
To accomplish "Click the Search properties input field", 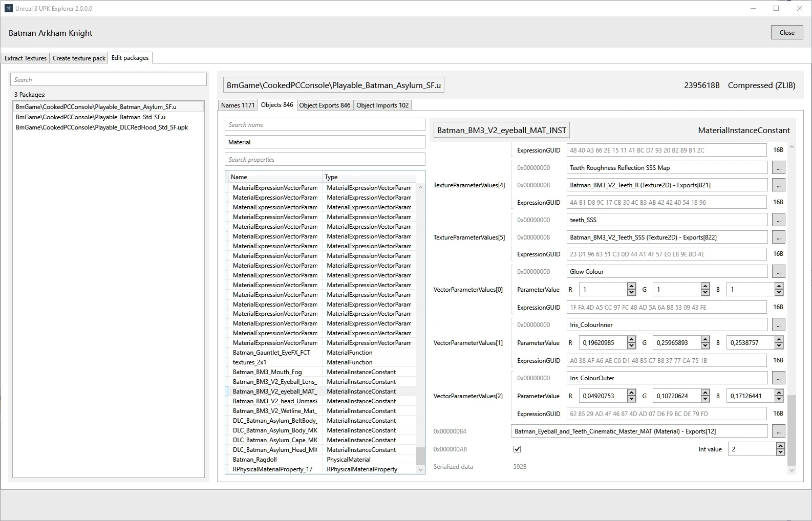I will (x=325, y=160).
